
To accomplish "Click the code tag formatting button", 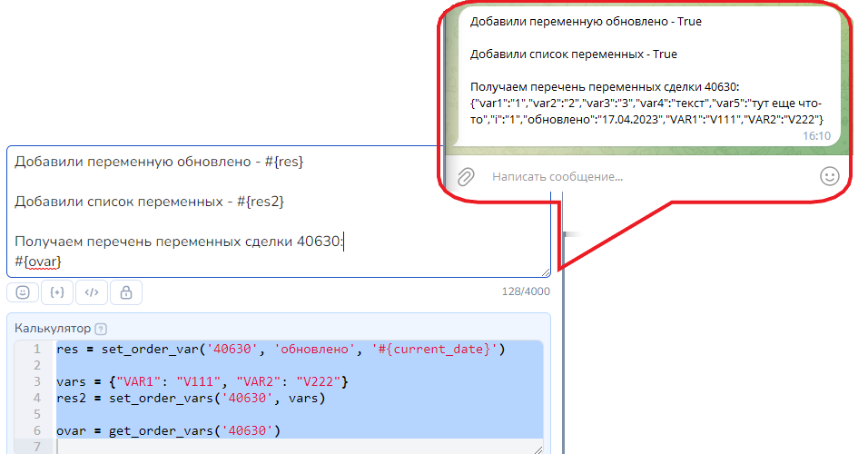I will pos(91,292).
